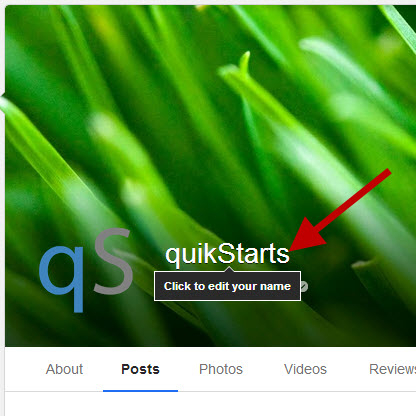
Task: Click the 'Click to edit your name' tooltip
Action: click(x=227, y=286)
